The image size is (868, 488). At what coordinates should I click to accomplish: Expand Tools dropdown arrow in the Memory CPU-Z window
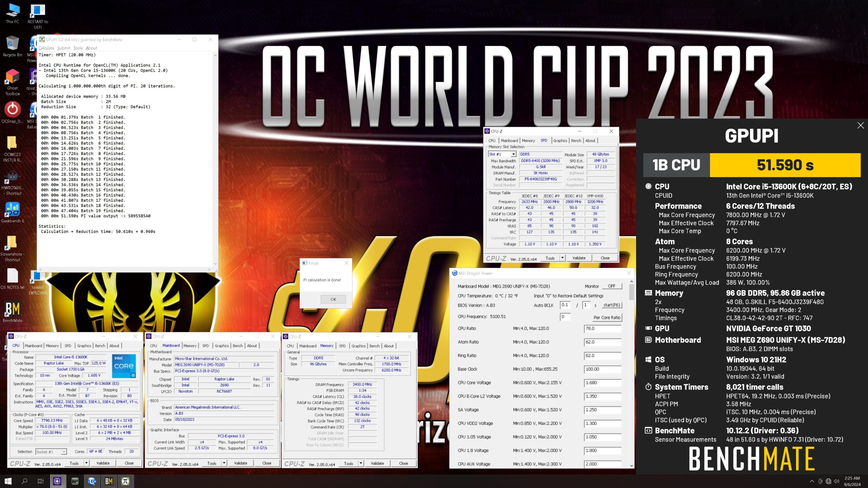361,463
